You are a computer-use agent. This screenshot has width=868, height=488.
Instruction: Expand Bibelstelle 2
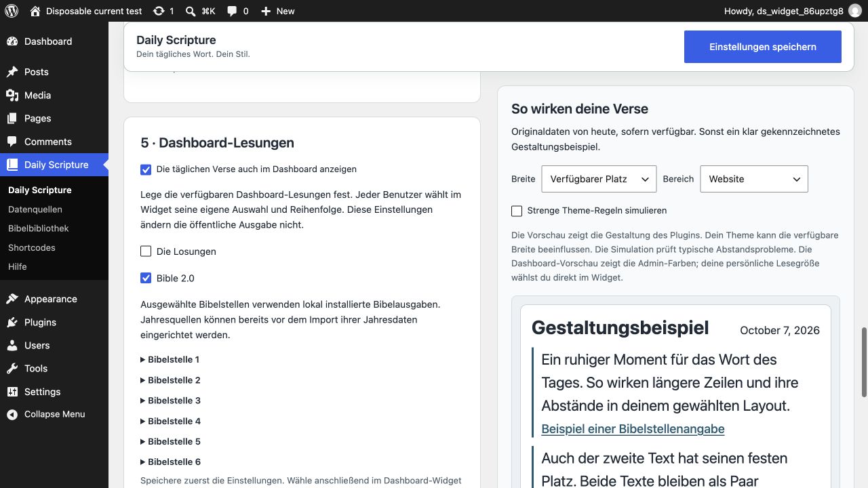171,380
